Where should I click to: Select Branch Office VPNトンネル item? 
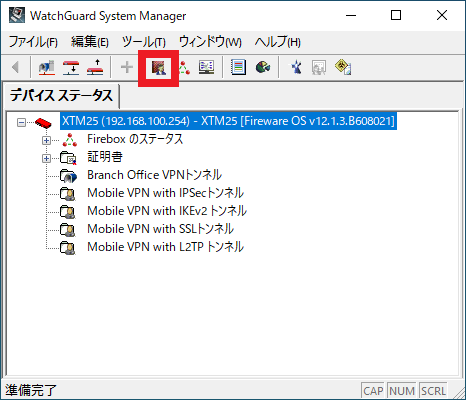tap(154, 175)
